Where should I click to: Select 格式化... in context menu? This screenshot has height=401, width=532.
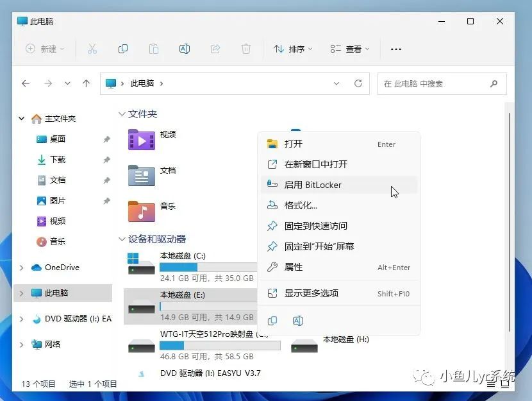339,205
